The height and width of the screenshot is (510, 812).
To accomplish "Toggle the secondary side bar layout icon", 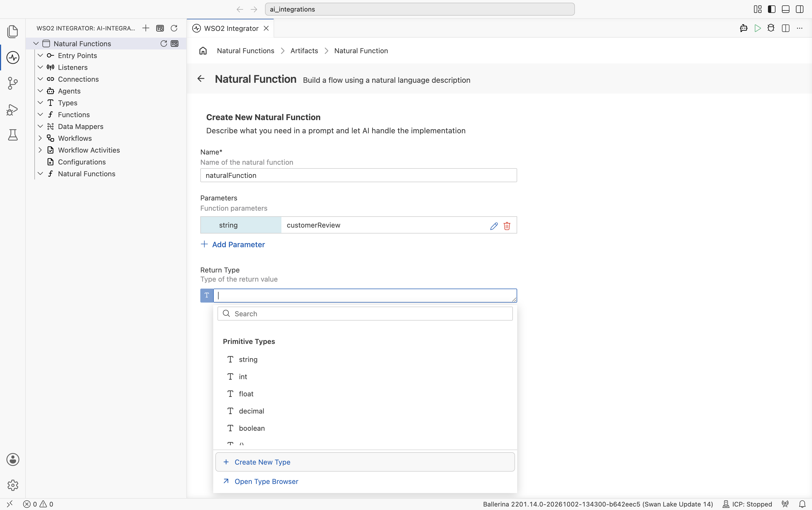I will pos(800,9).
